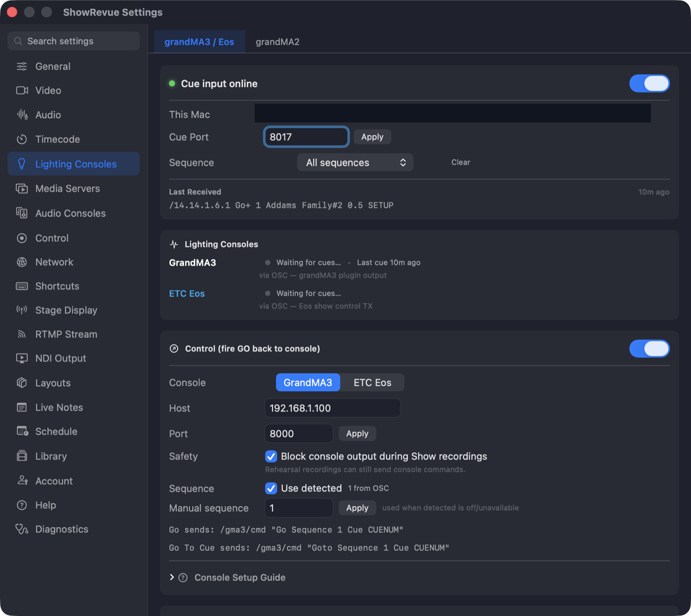Viewport: 691px width, 616px height.
Task: Select GrandMA3 as the console
Action: [x=308, y=383]
